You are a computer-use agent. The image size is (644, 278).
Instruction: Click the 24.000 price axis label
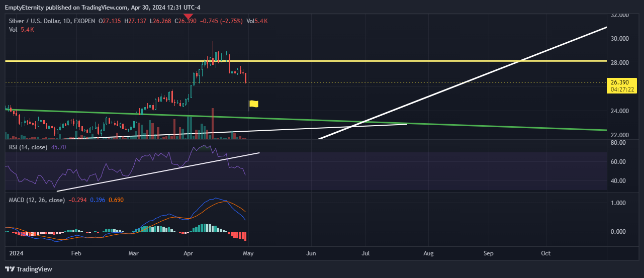[x=619, y=111]
